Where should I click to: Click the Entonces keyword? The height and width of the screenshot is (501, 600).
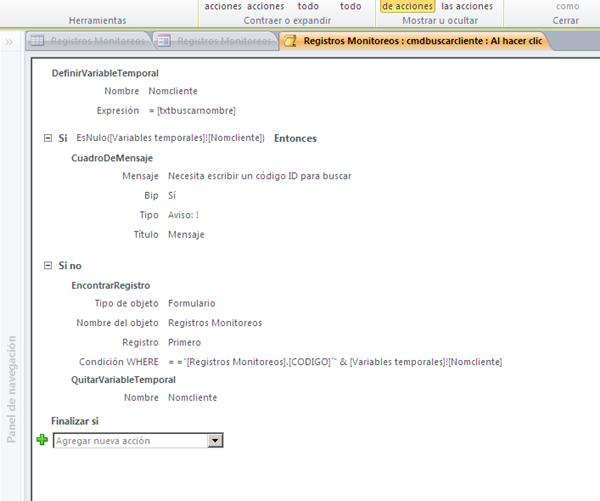pyautogui.click(x=295, y=138)
